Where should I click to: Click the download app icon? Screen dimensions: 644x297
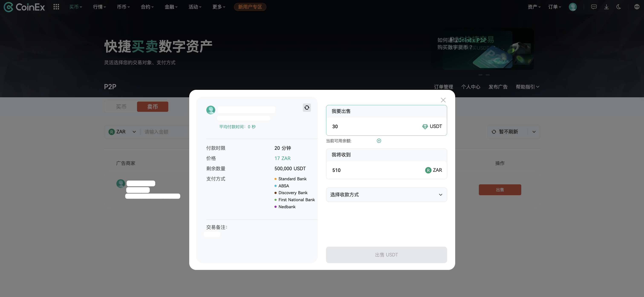tap(606, 7)
